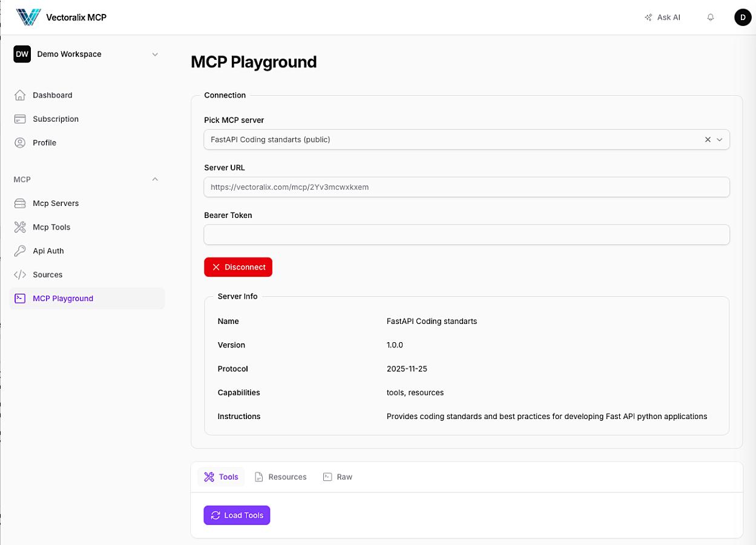Open the Pick MCP server dropdown arrow
The height and width of the screenshot is (545, 756).
[720, 139]
